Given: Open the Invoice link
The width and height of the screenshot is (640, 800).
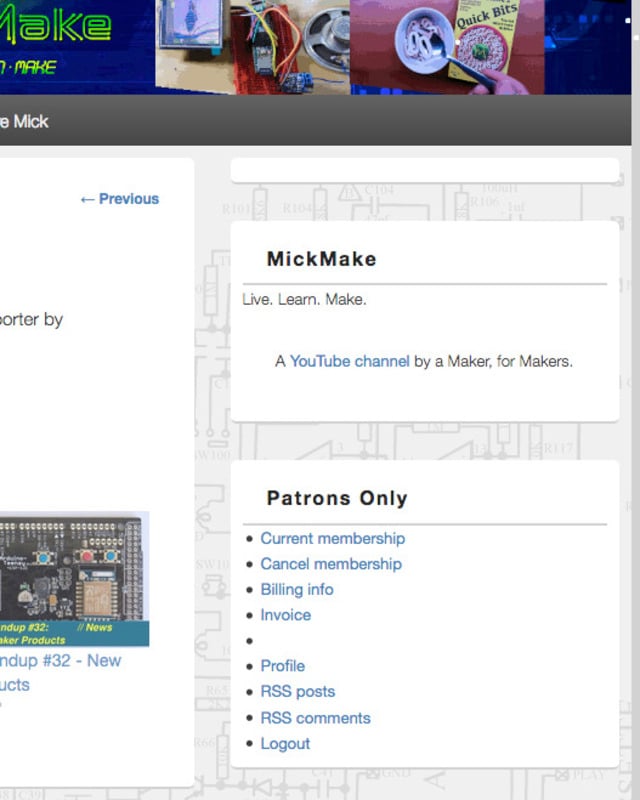Looking at the screenshot, I should tap(286, 615).
